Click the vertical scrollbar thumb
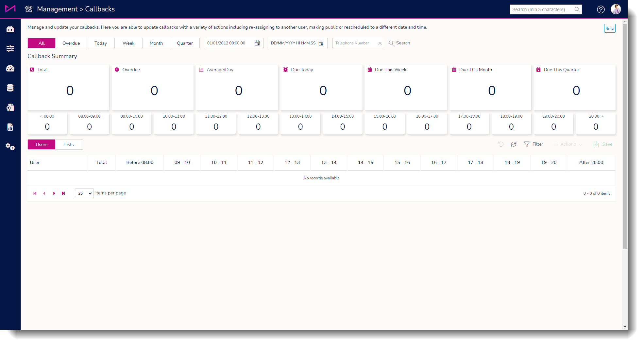The width and height of the screenshot is (644, 346). pyautogui.click(x=625, y=137)
